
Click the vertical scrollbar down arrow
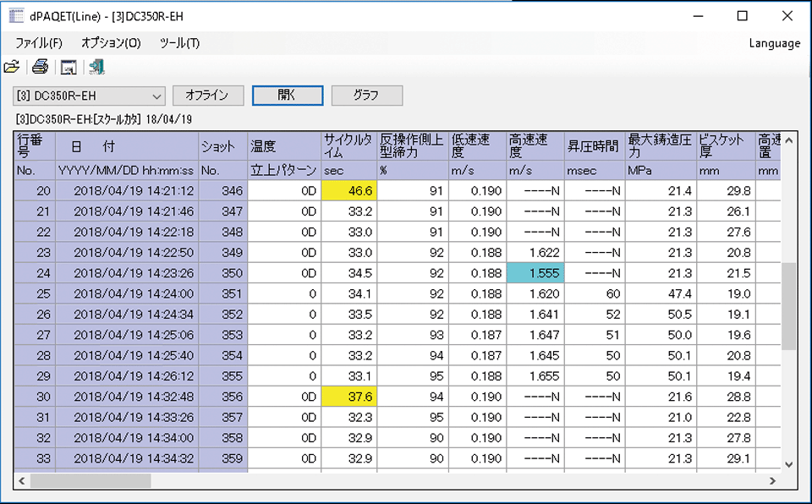(x=788, y=464)
